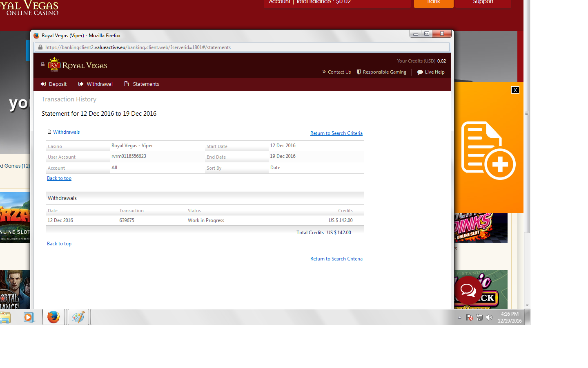Click Back to top under the Withdrawals table
Screen dimensions: 588x368
pyautogui.click(x=59, y=244)
